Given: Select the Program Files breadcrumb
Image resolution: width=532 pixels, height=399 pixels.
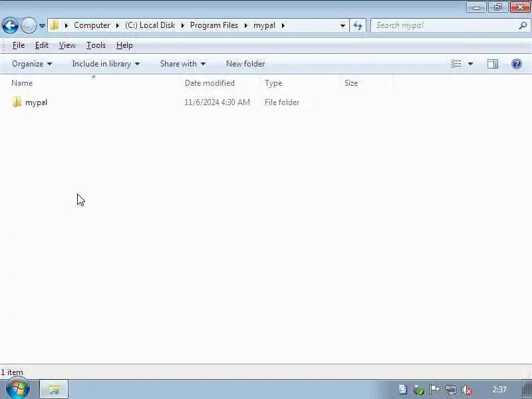Looking at the screenshot, I should [213, 25].
